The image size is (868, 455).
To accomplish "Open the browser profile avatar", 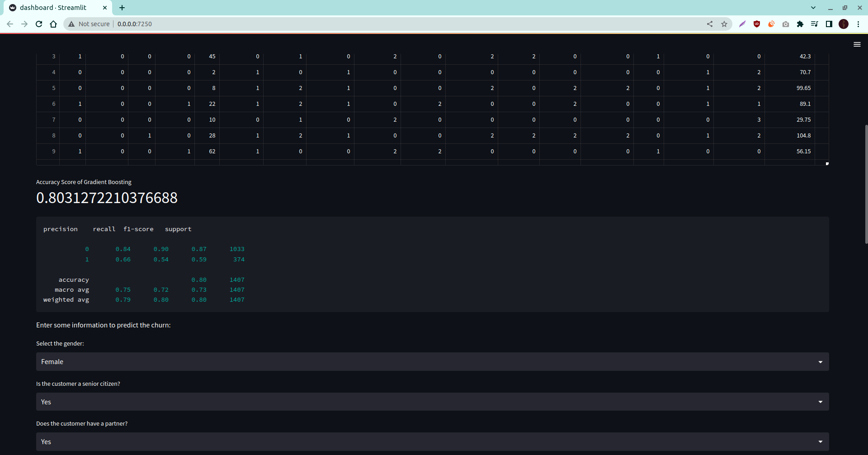I will click(844, 24).
